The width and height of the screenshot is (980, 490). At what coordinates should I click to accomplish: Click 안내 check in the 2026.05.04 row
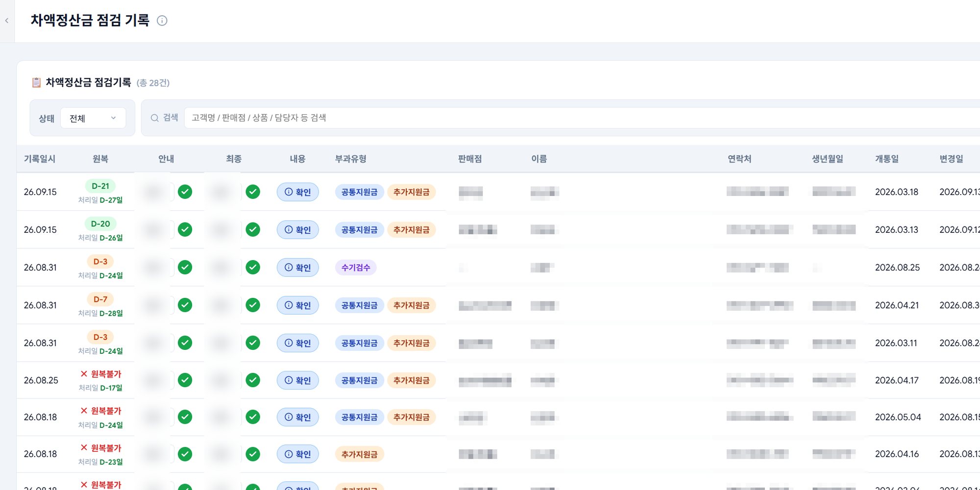pyautogui.click(x=185, y=417)
